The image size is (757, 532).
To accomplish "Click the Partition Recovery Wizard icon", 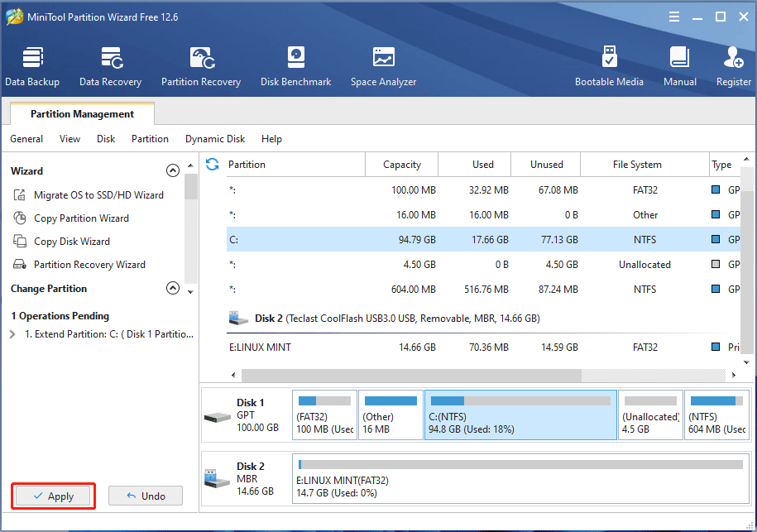I will click(x=20, y=264).
